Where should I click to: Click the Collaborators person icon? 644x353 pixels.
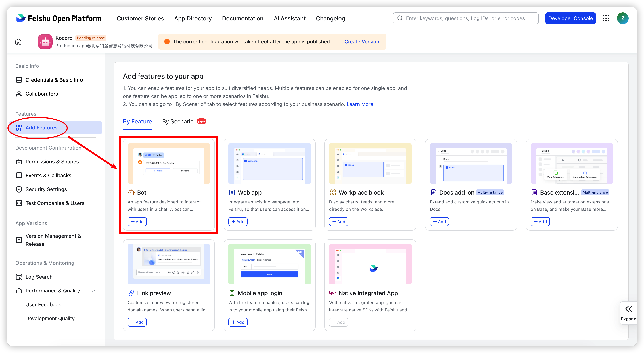(19, 94)
